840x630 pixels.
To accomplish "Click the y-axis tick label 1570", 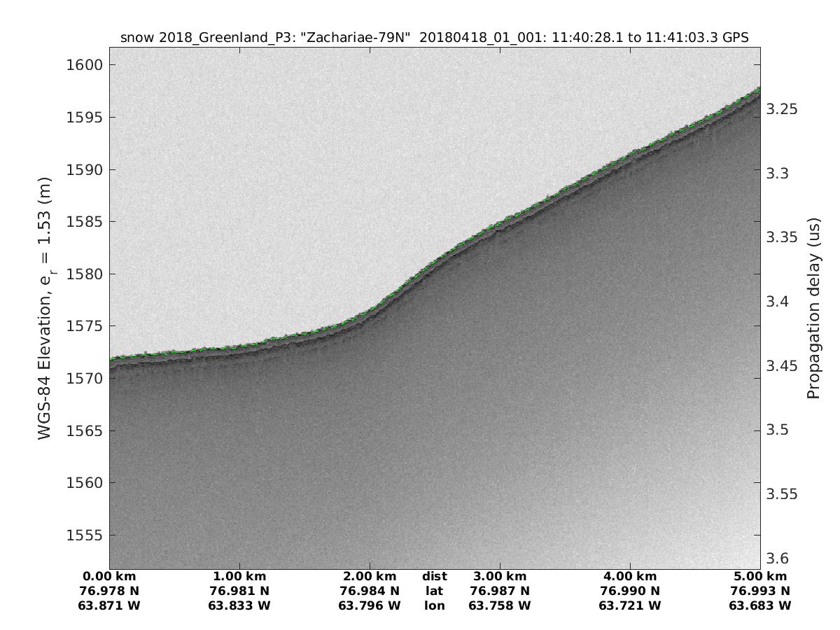I will tap(83, 379).
